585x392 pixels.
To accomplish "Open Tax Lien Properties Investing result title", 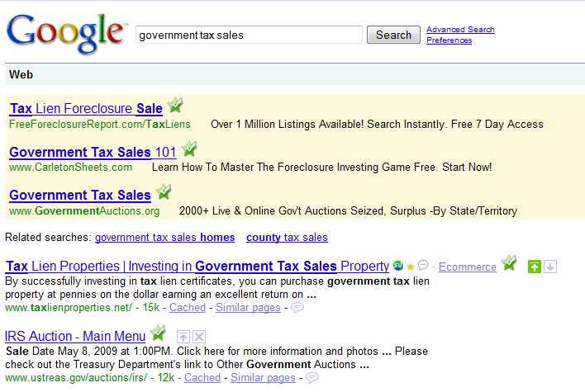I will pyautogui.click(x=197, y=266).
